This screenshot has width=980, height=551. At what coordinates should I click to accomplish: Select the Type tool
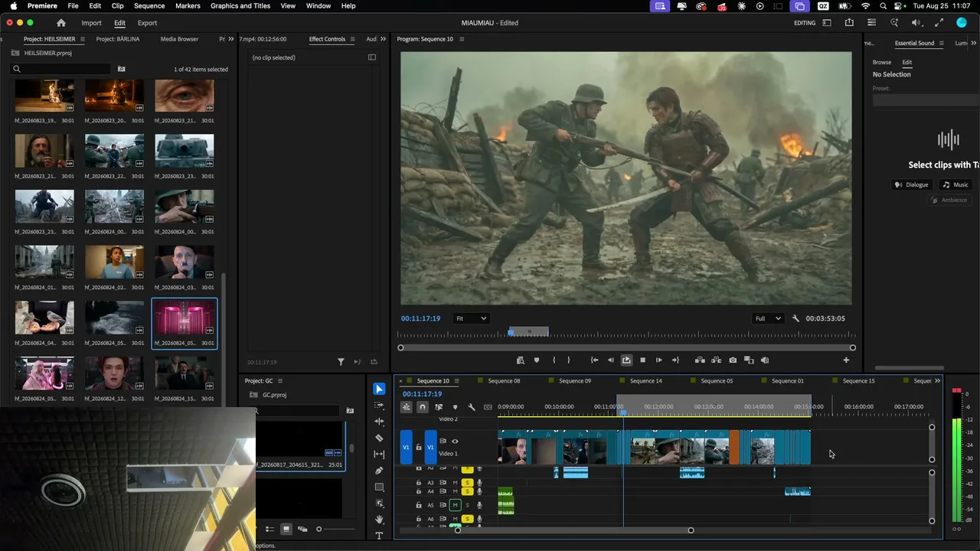pyautogui.click(x=379, y=536)
